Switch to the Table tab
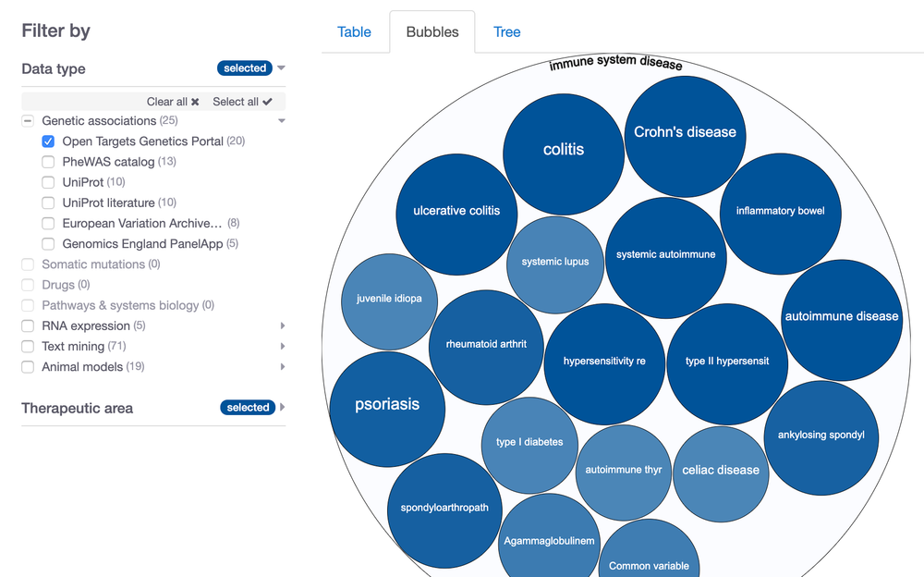The image size is (924, 577). tap(354, 31)
